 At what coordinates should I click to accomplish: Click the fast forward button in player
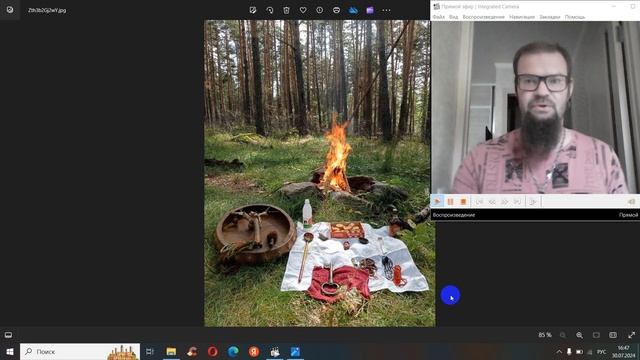(x=505, y=202)
